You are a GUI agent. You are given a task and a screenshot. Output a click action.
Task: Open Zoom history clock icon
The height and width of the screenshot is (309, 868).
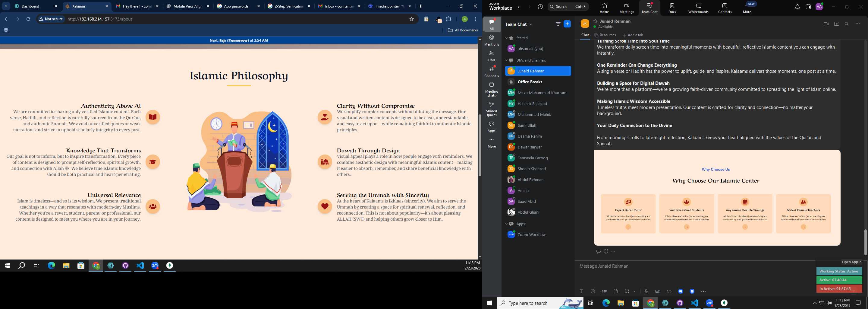(x=540, y=7)
